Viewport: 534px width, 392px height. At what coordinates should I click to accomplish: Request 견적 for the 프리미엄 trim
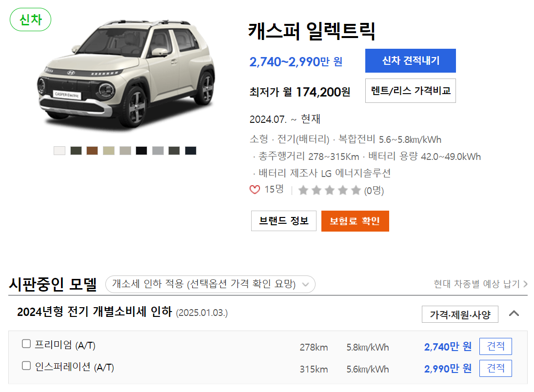(x=495, y=346)
